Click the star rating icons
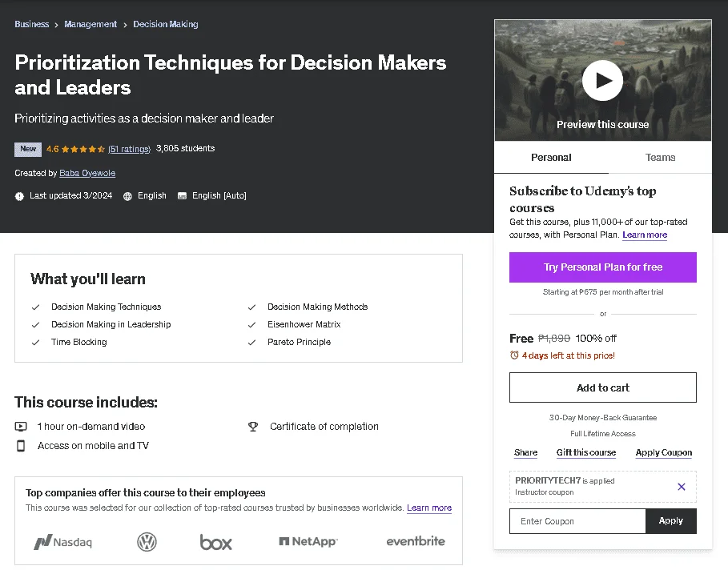The width and height of the screenshot is (728, 574). [x=82, y=149]
